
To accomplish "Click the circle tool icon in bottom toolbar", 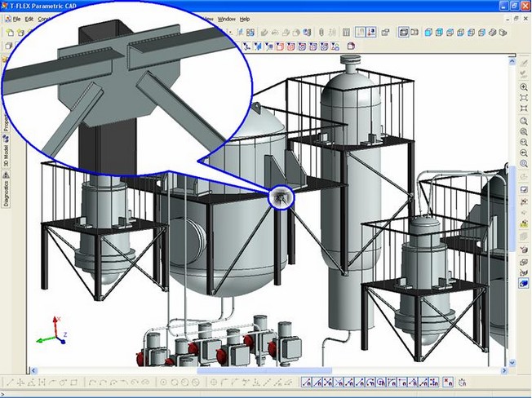I will tap(163, 382).
